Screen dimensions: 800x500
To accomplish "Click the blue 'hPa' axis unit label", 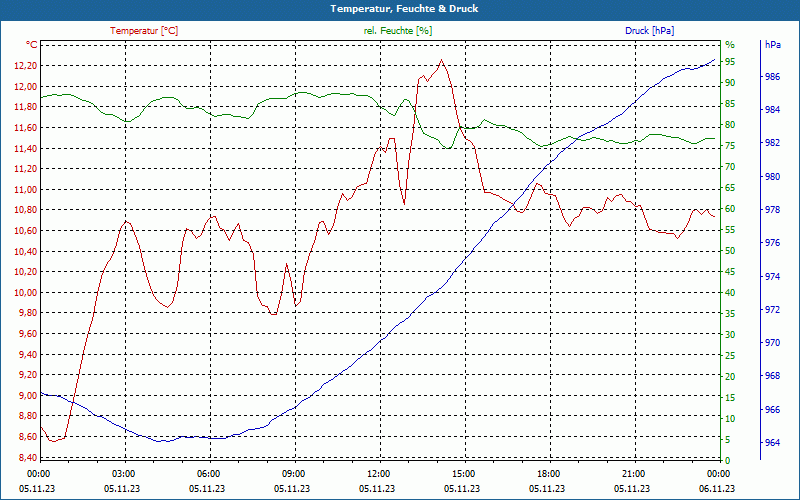I will pos(773,45).
